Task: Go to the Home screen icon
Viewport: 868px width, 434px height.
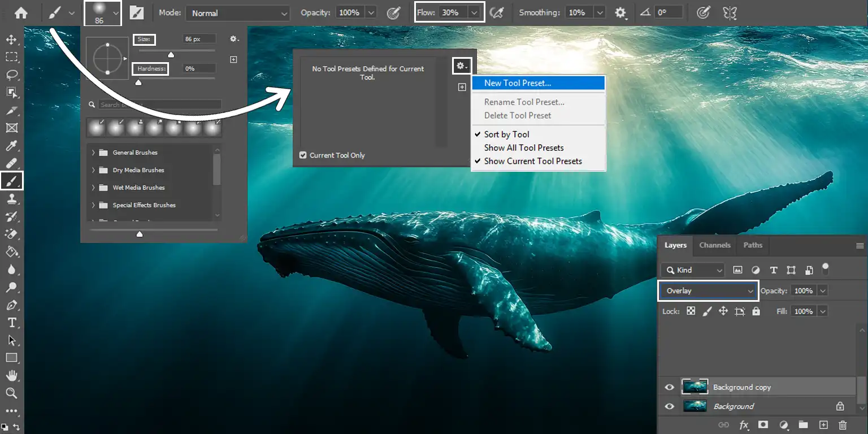Action: tap(21, 12)
